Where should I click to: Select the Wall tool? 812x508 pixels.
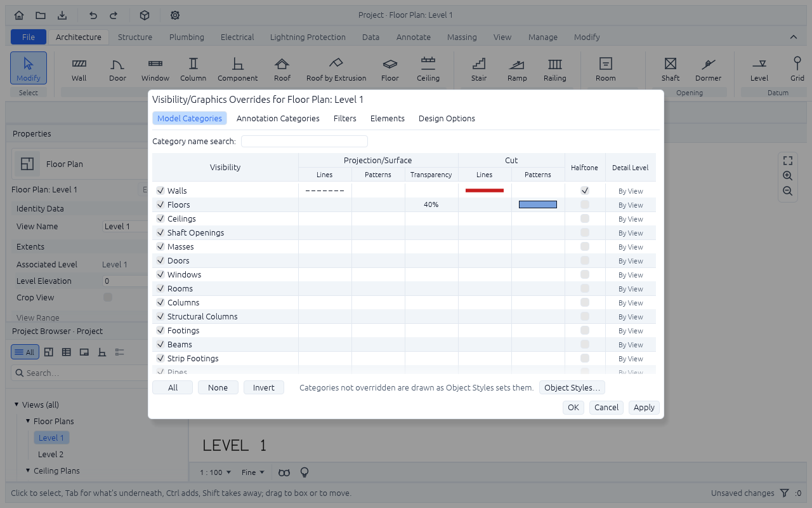coord(79,69)
